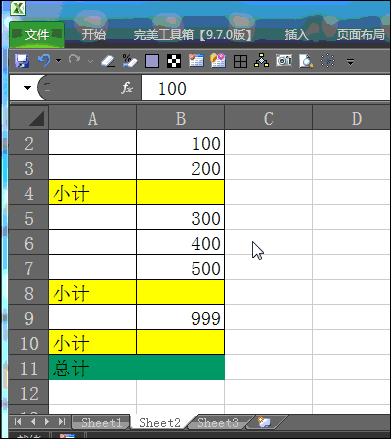Viewport: 391px width, 439px height.
Task: Switch to Sheet1 tab
Action: pos(101,423)
